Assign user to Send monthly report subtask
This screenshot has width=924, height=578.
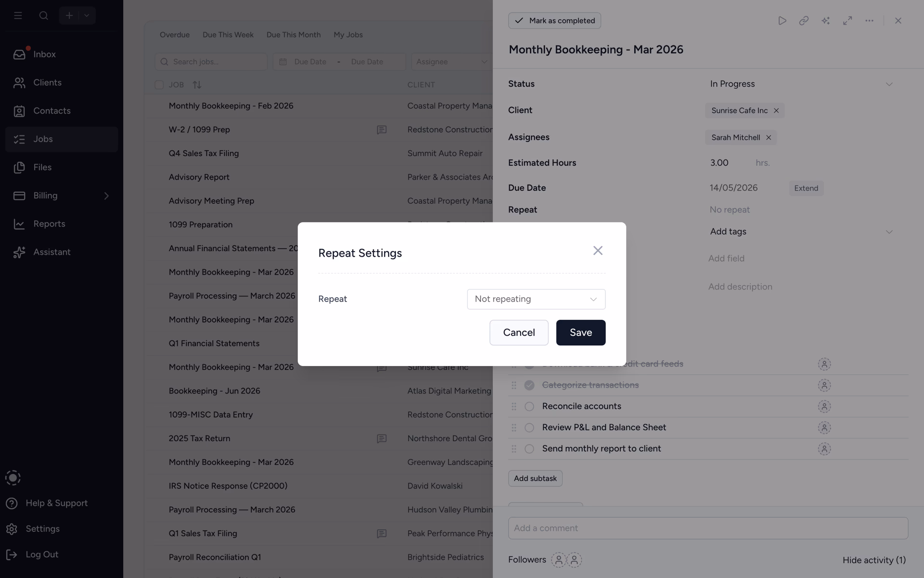click(x=824, y=449)
